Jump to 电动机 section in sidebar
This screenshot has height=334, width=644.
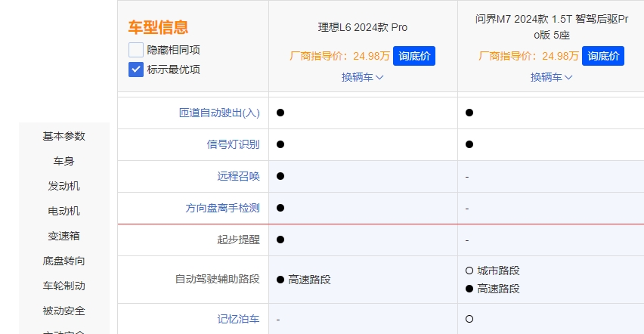click(63, 211)
